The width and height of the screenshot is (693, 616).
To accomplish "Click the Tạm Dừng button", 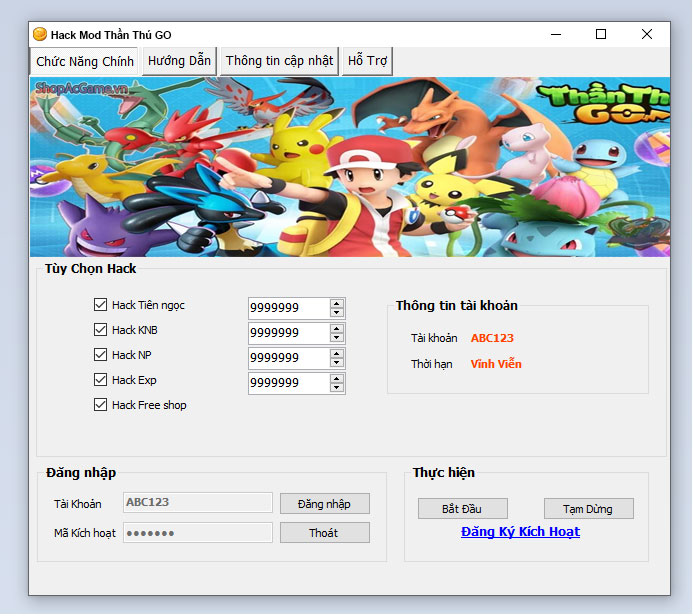I will (589, 509).
